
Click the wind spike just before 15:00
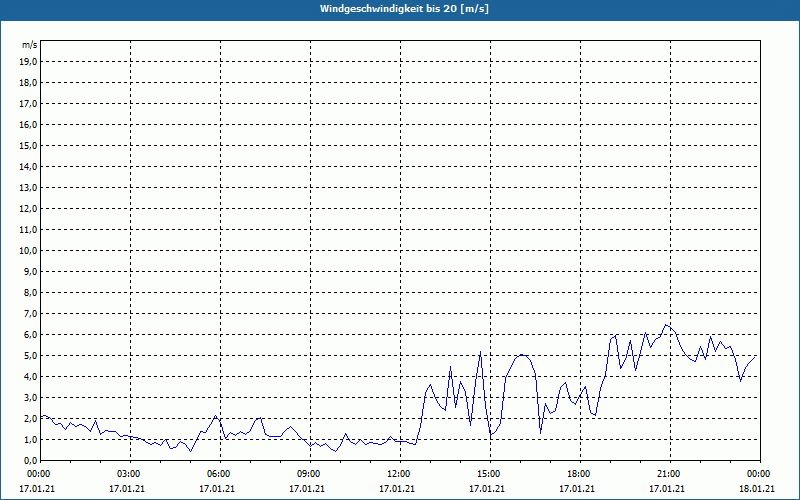coord(480,352)
